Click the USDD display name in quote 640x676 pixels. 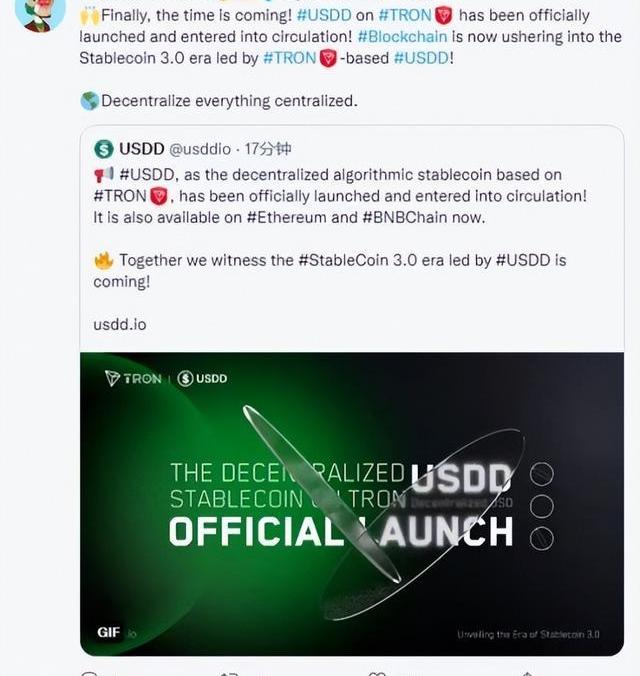click(141, 149)
